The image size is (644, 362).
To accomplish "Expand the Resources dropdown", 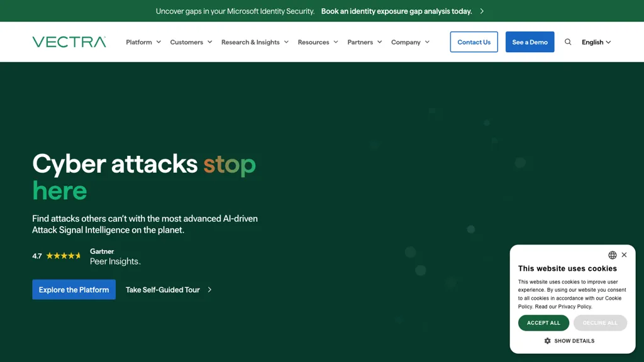I will pyautogui.click(x=318, y=42).
